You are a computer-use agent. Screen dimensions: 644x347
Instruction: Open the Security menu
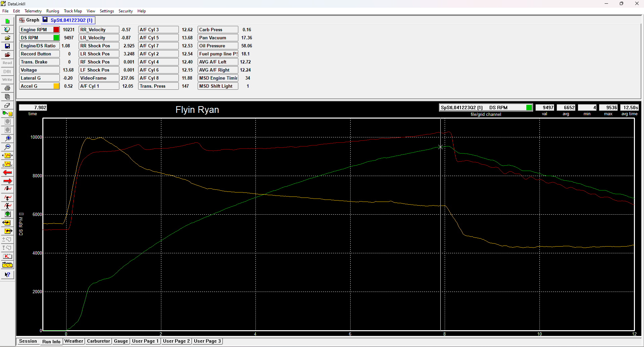click(126, 11)
